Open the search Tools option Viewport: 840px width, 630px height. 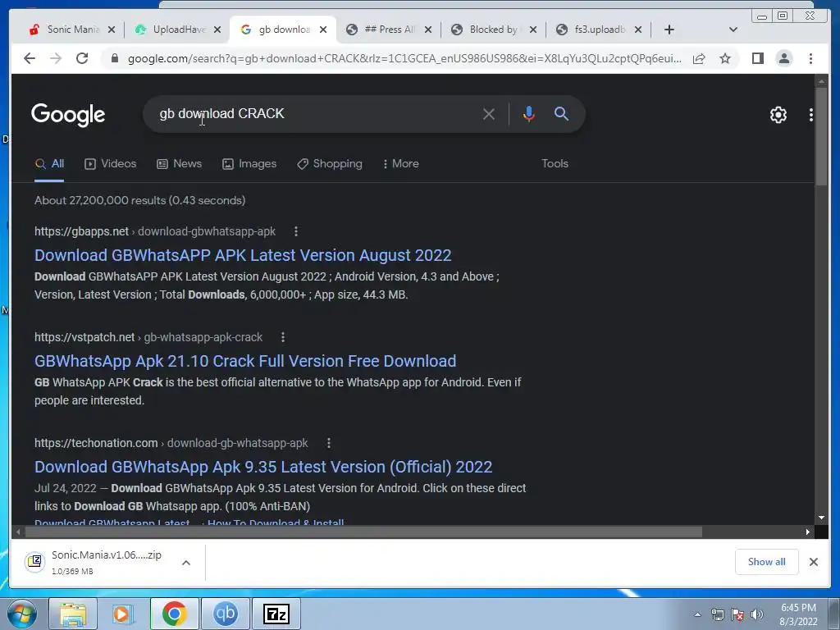pos(555,164)
